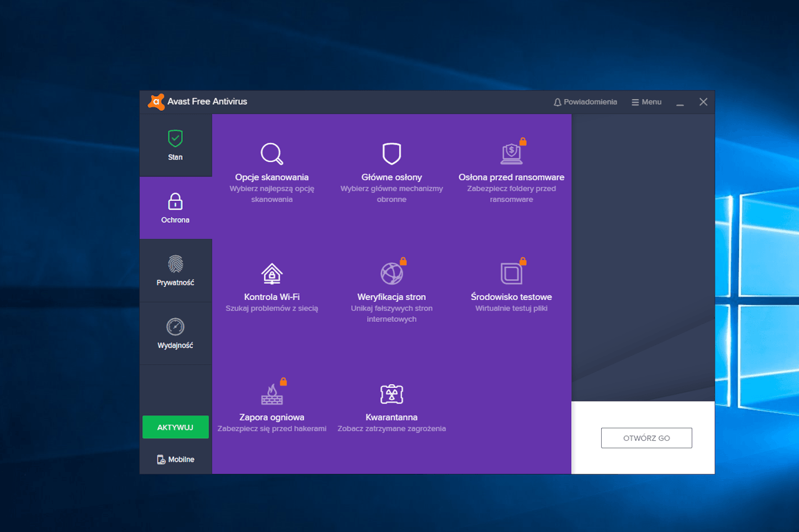799x532 pixels.
Task: Click the ransomware shield laptop icon
Action: click(511, 153)
